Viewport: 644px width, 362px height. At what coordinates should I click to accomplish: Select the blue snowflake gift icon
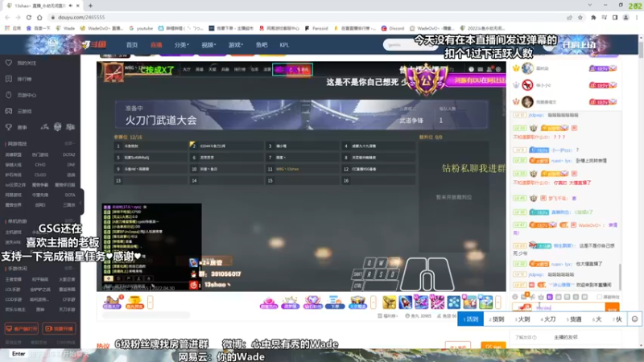coord(453,302)
